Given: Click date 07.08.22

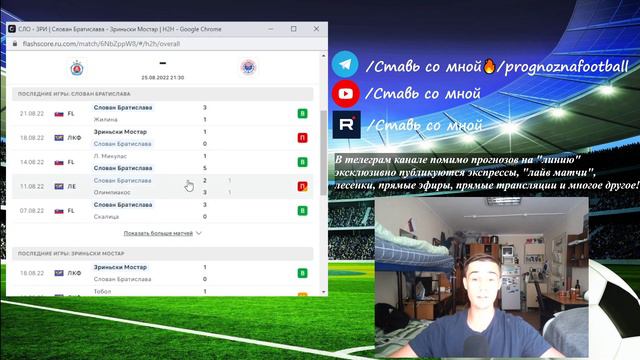Looking at the screenshot, I should click(32, 211).
